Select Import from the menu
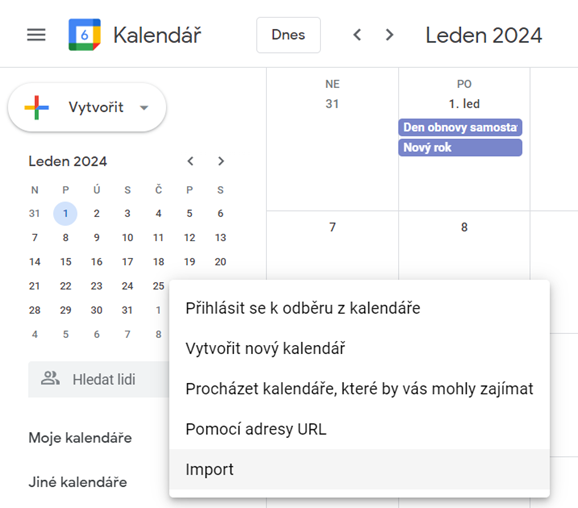Image resolution: width=578 pixels, height=508 pixels. pos(359,469)
